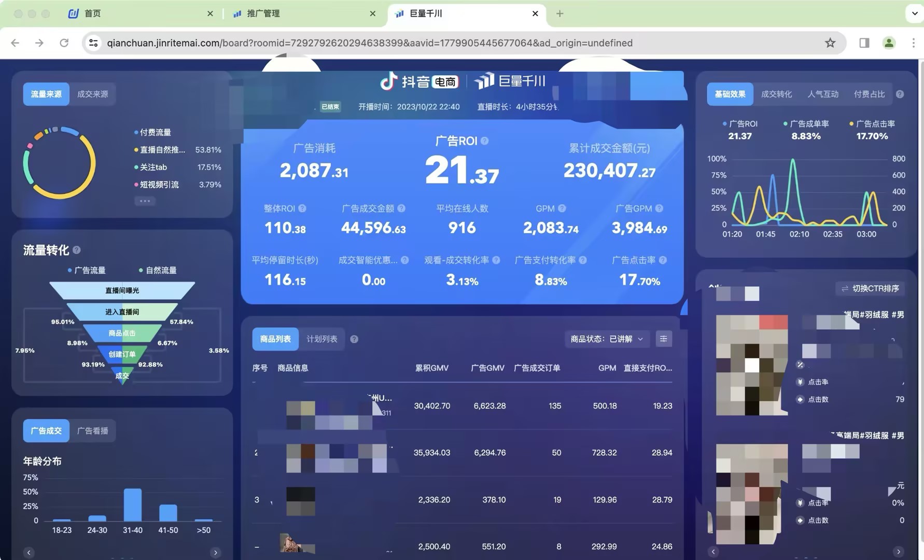Open help icon beside 付费占比 tab
Screen dimensions: 924x560
click(900, 94)
